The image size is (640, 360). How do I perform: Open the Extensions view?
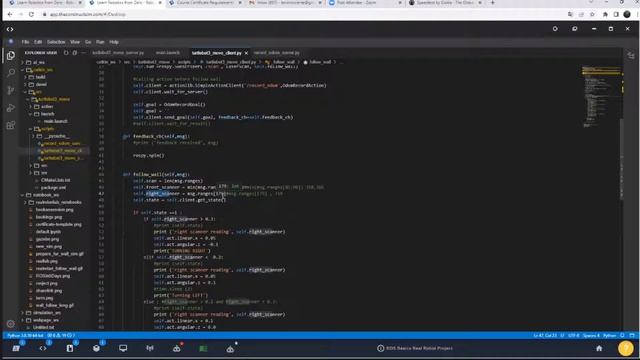coord(11,125)
